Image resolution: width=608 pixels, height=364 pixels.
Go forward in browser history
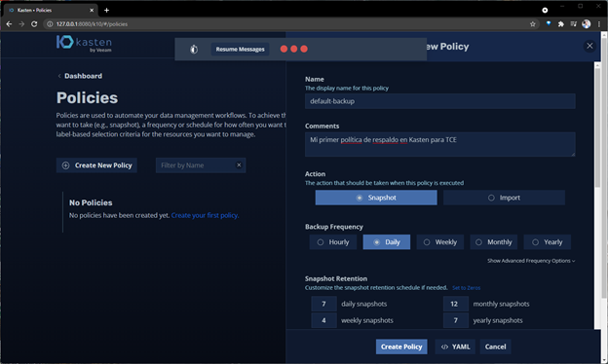(21, 24)
